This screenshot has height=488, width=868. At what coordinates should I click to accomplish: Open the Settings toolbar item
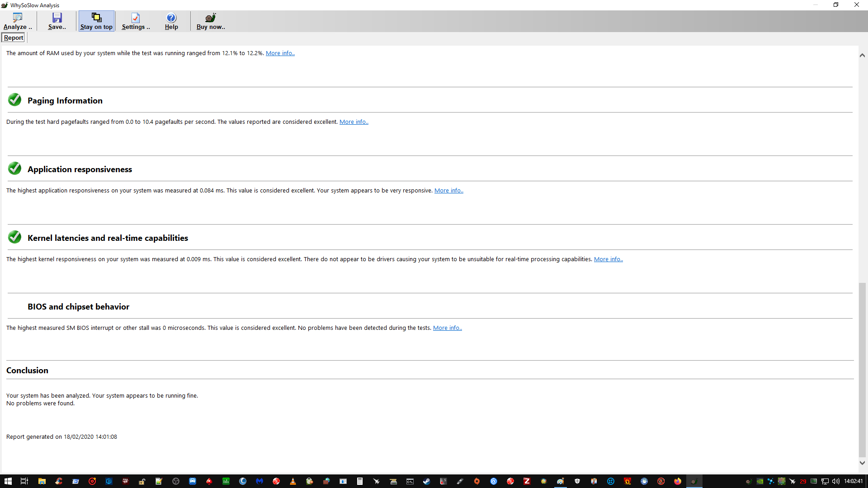[x=136, y=21]
